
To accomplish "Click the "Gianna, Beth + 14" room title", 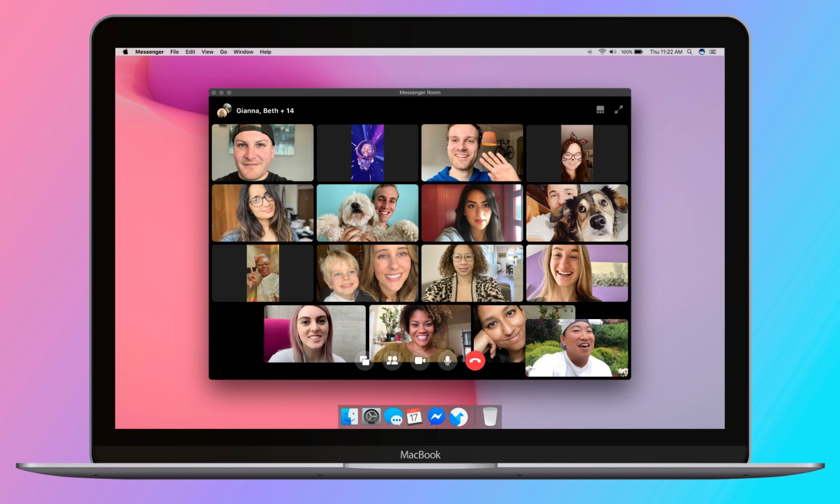I will click(x=264, y=111).
